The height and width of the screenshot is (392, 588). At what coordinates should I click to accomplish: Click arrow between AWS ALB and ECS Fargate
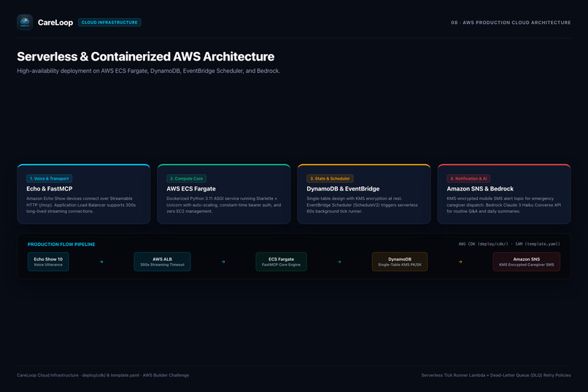[223, 262]
